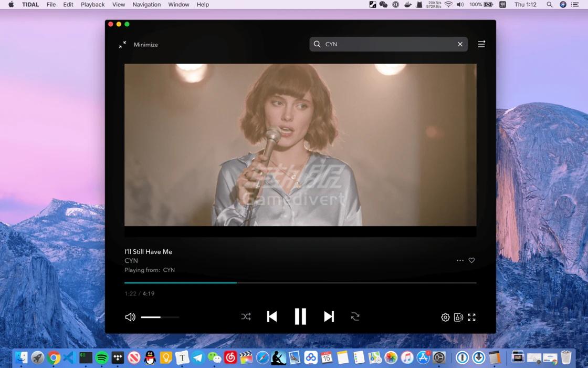Open Final Cut Pro from the Dock
The width and height of the screenshot is (588, 368).
click(246, 357)
